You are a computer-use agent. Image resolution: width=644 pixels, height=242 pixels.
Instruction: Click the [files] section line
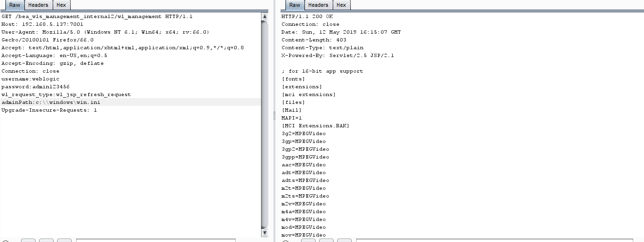[x=293, y=102]
